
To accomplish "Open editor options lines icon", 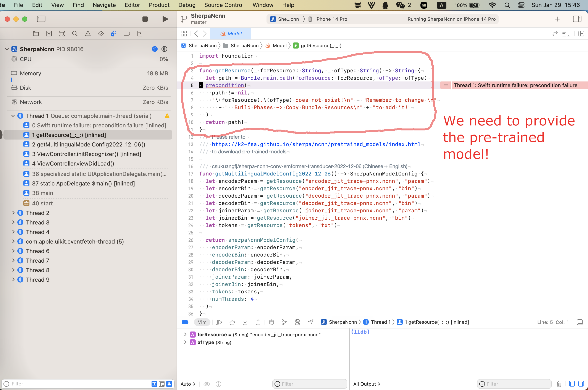I will [x=566, y=34].
